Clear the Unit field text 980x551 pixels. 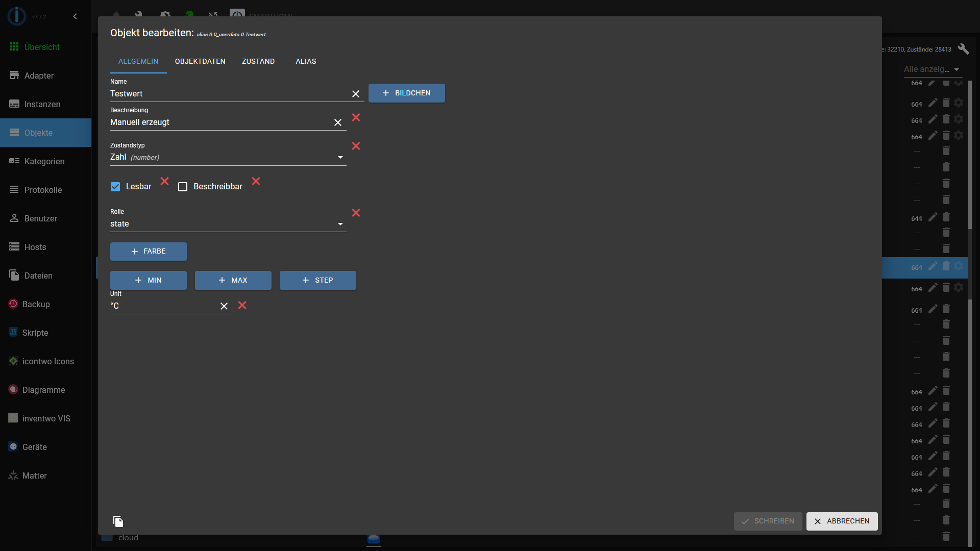tap(224, 306)
